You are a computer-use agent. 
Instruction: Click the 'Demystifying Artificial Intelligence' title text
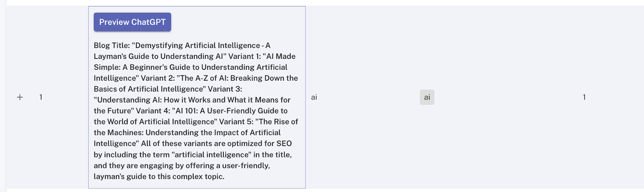click(x=198, y=46)
